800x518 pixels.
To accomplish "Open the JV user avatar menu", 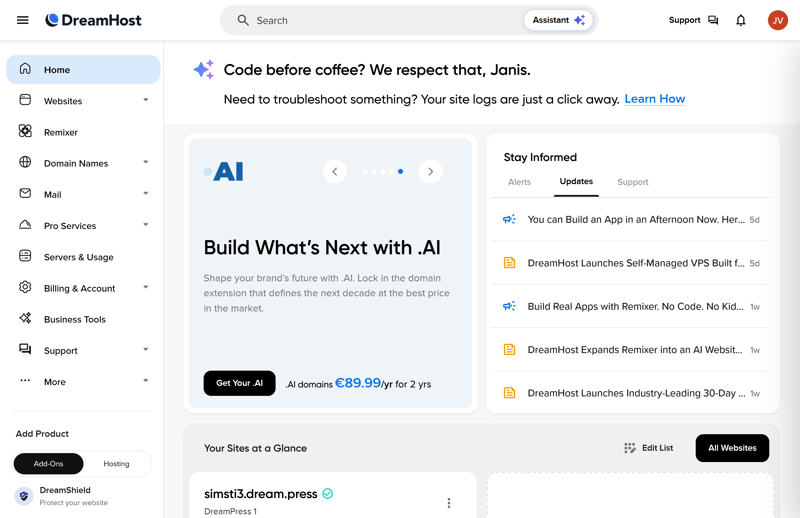I will coord(778,20).
